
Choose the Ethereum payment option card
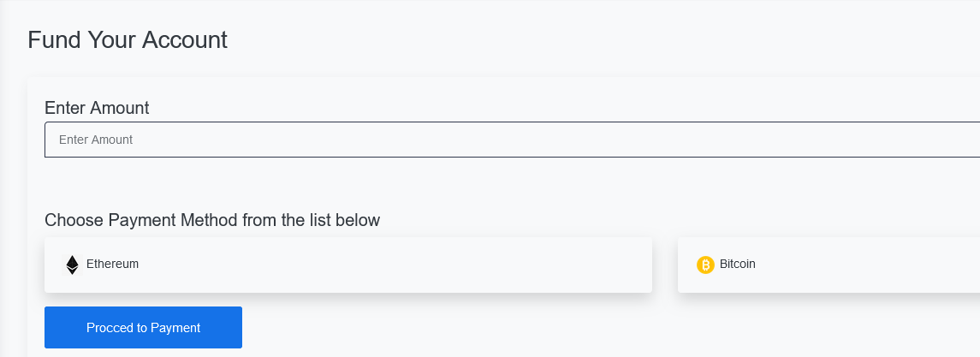click(x=348, y=265)
